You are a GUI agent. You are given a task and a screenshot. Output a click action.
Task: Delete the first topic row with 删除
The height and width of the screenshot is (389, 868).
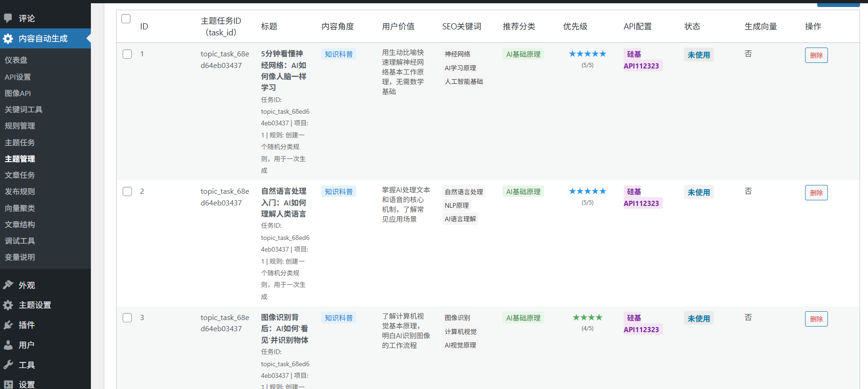[816, 55]
